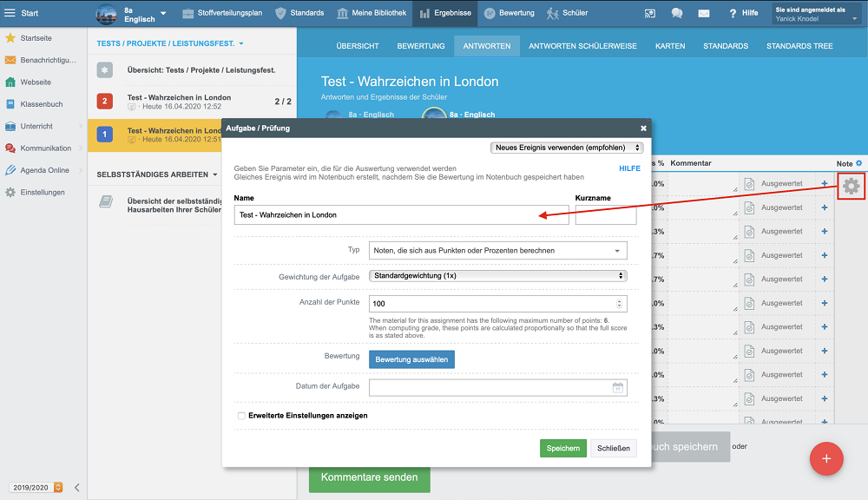The height and width of the screenshot is (500, 868).
Task: Open the mail envelope icon in top bar
Action: click(704, 13)
